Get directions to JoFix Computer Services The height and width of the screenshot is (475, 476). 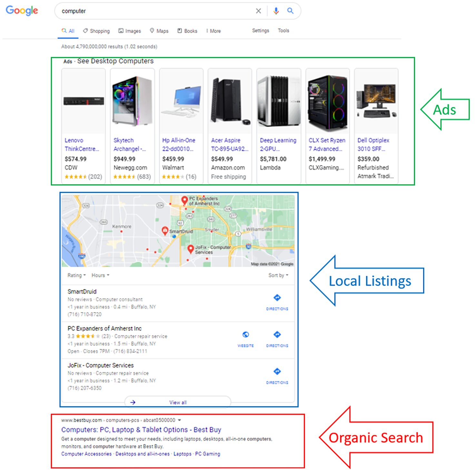pyautogui.click(x=277, y=376)
